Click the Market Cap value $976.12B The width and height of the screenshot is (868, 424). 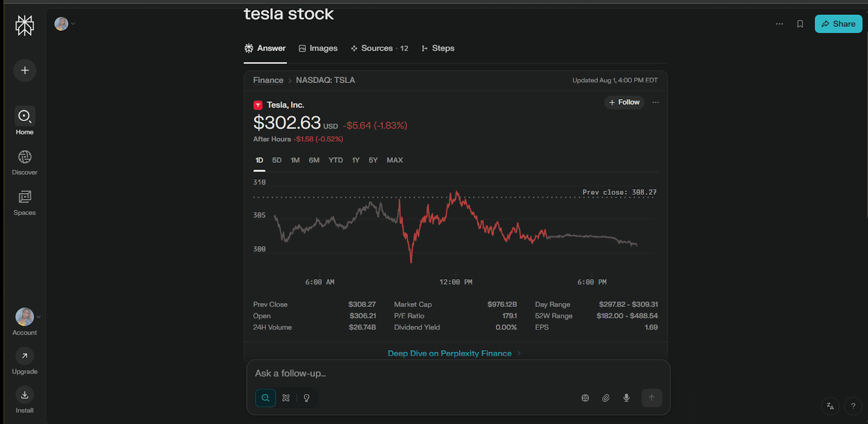click(502, 305)
